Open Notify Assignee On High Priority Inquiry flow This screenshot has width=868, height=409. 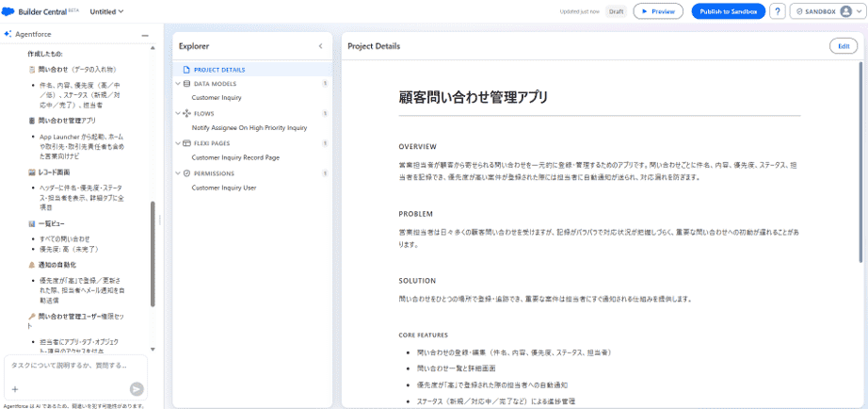tap(249, 127)
